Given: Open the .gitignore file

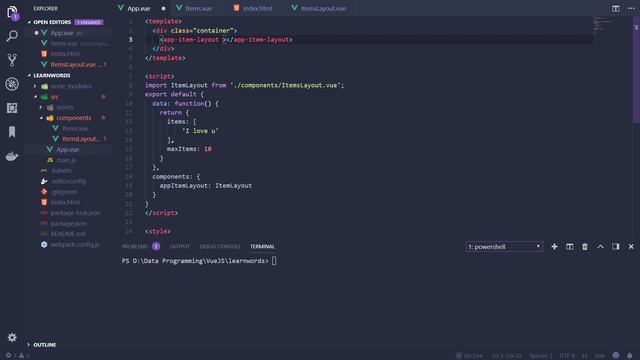Looking at the screenshot, I should (x=64, y=192).
